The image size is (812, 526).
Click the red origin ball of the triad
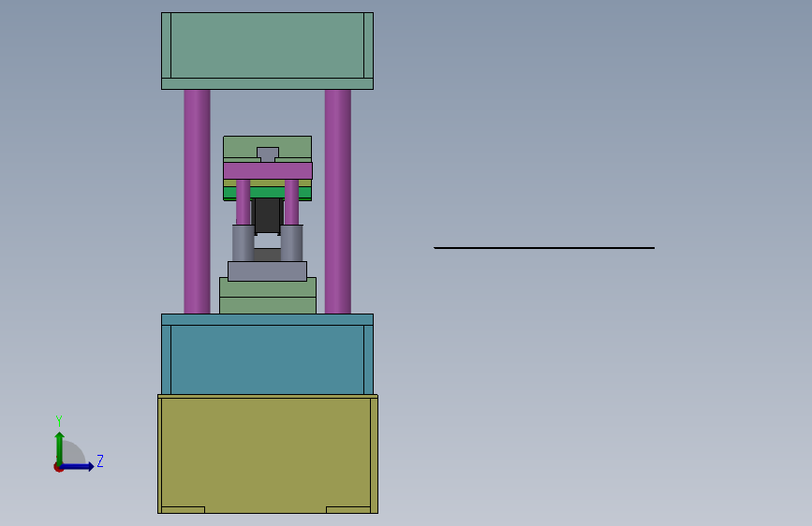[x=58, y=467]
